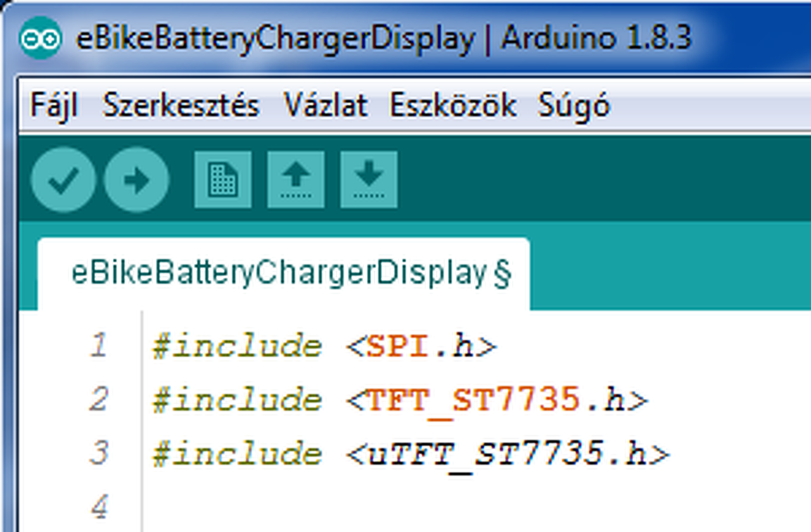
Task: Click the code line '#include <uTFT_ST7735.h>'
Action: [411, 455]
